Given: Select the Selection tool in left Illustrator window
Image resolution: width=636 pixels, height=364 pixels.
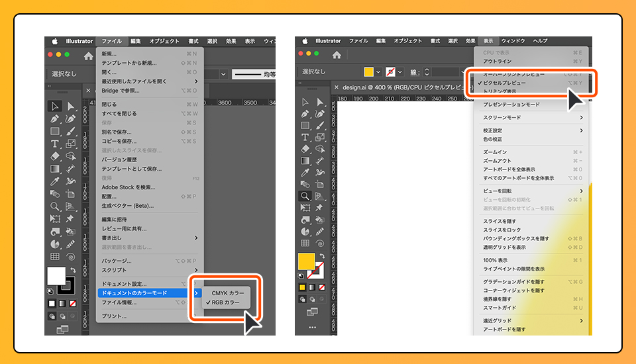Looking at the screenshot, I should pos(55,106).
